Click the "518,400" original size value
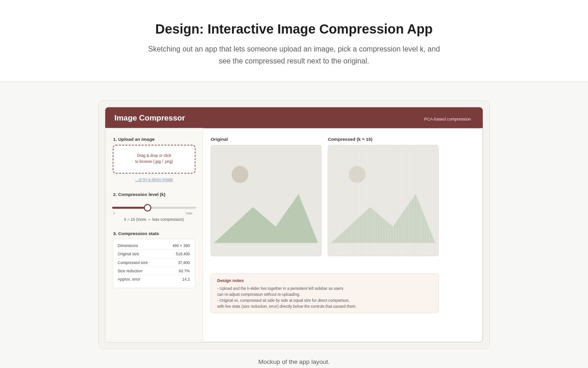 point(183,254)
